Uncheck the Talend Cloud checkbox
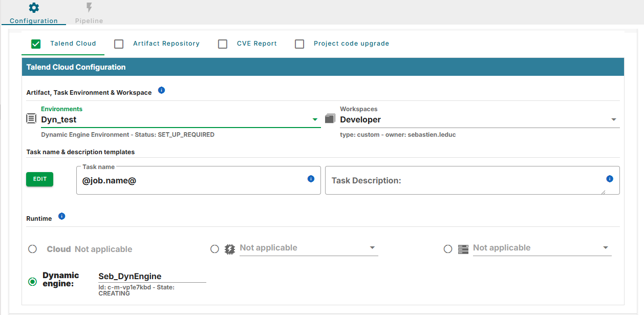 pyautogui.click(x=36, y=44)
